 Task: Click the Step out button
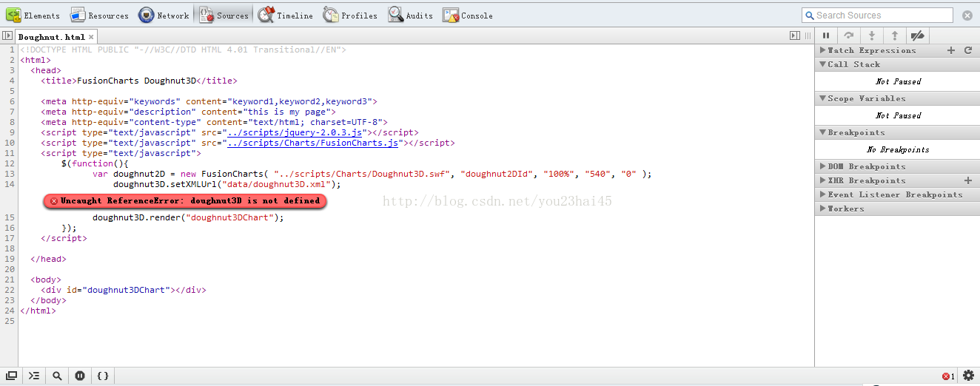click(x=895, y=35)
